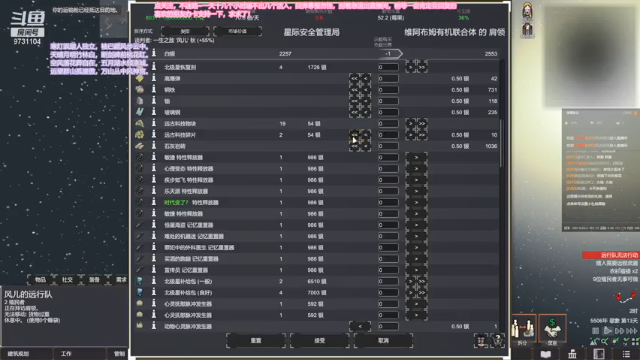
Task: Focus the quantity field for 北极星补给包 (良好)
Action: [x=388, y=292]
